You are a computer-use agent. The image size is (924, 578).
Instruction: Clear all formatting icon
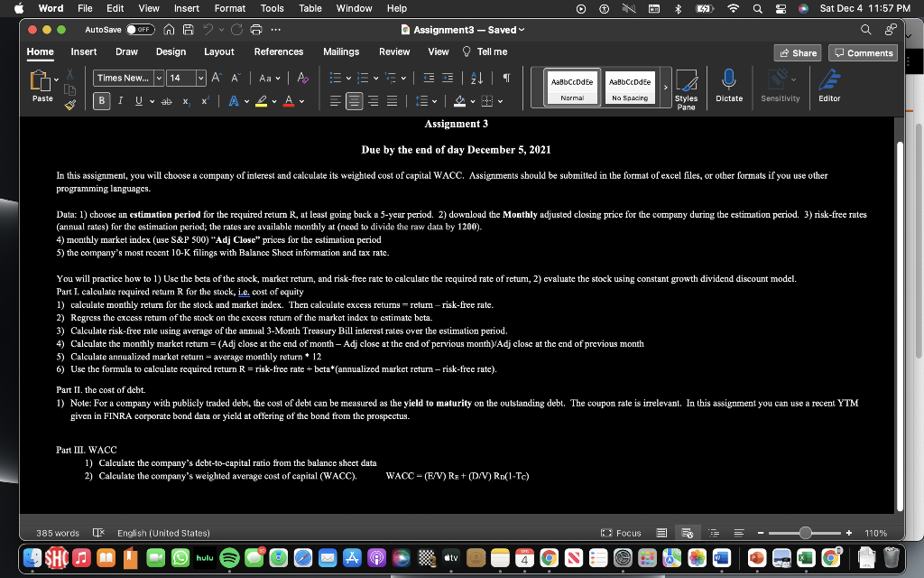(303, 78)
